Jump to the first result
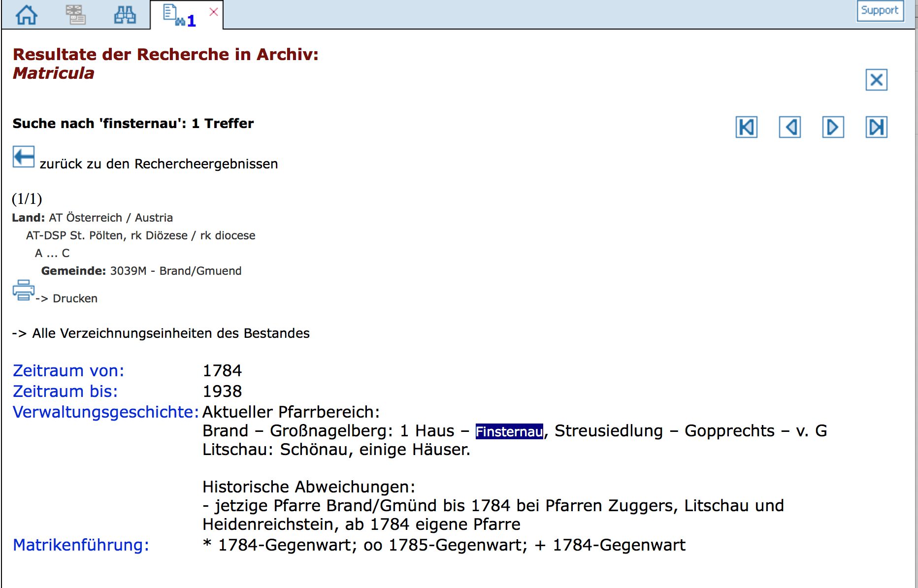Screen dimensions: 918x588 746,128
